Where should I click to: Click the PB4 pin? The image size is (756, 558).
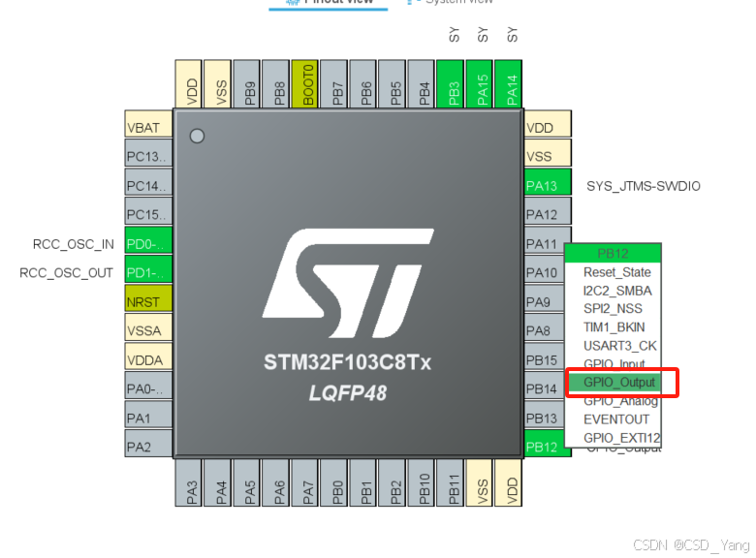421,84
